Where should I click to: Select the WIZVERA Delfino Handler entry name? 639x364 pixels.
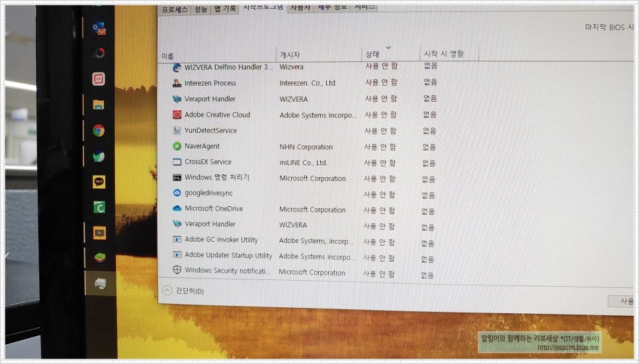coord(228,67)
